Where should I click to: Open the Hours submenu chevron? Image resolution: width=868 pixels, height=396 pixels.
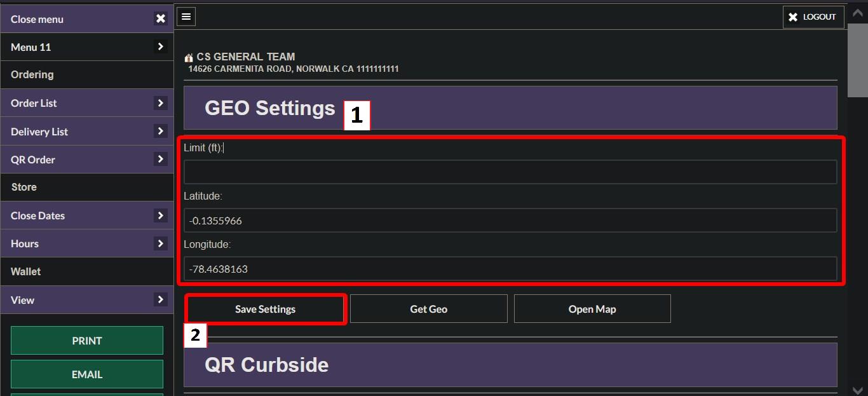(x=160, y=243)
